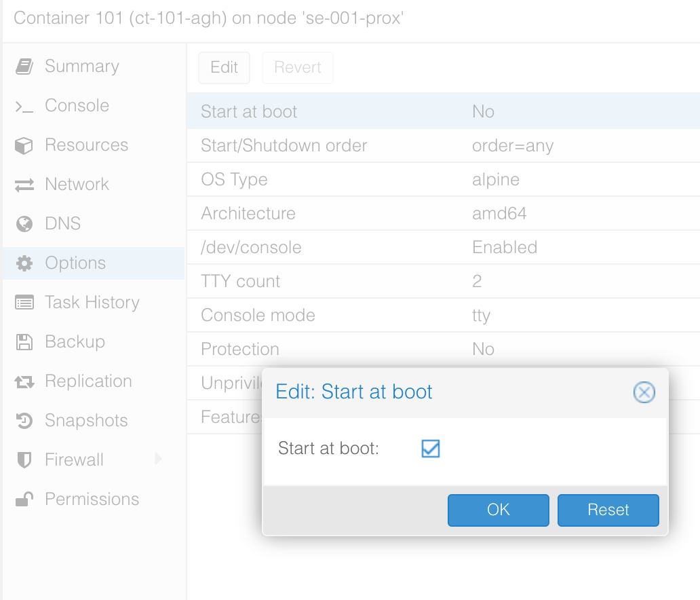Viewport: 700px width, 600px height.
Task: Select the Snapshots history icon
Action: (24, 421)
